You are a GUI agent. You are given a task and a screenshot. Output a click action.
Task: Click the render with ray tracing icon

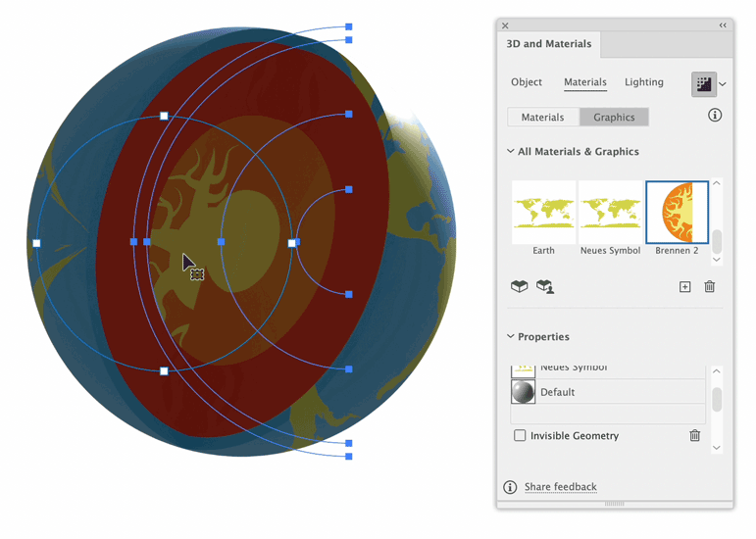tap(703, 84)
